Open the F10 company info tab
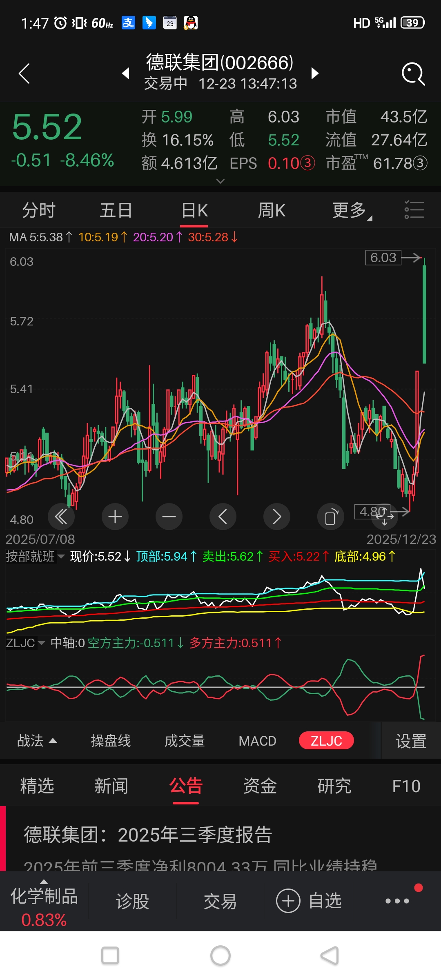 [406, 786]
